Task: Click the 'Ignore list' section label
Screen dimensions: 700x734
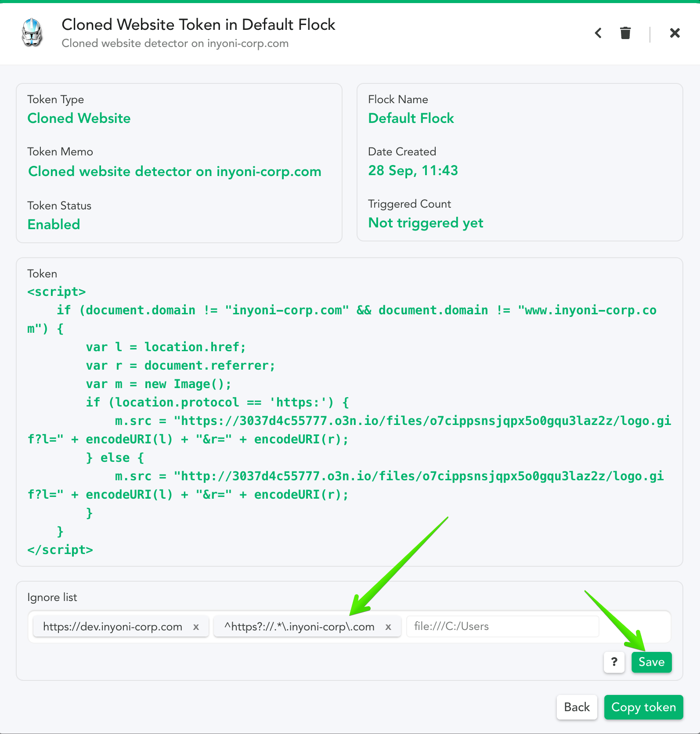Action: 52,597
